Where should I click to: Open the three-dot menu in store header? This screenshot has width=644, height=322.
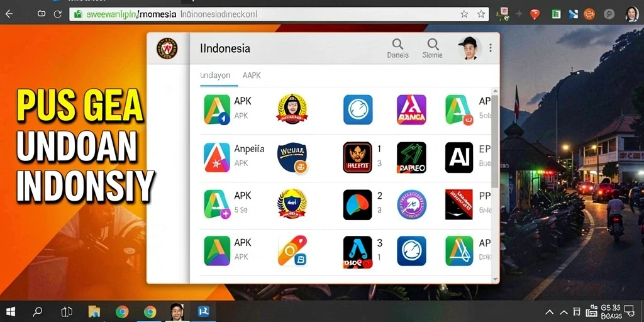[491, 48]
